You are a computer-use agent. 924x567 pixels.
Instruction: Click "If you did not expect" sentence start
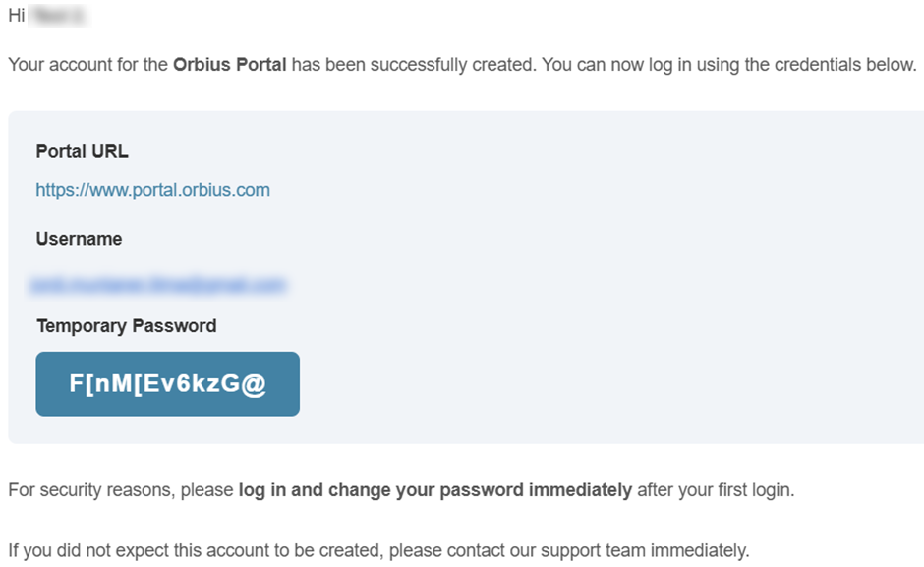(x=81, y=550)
